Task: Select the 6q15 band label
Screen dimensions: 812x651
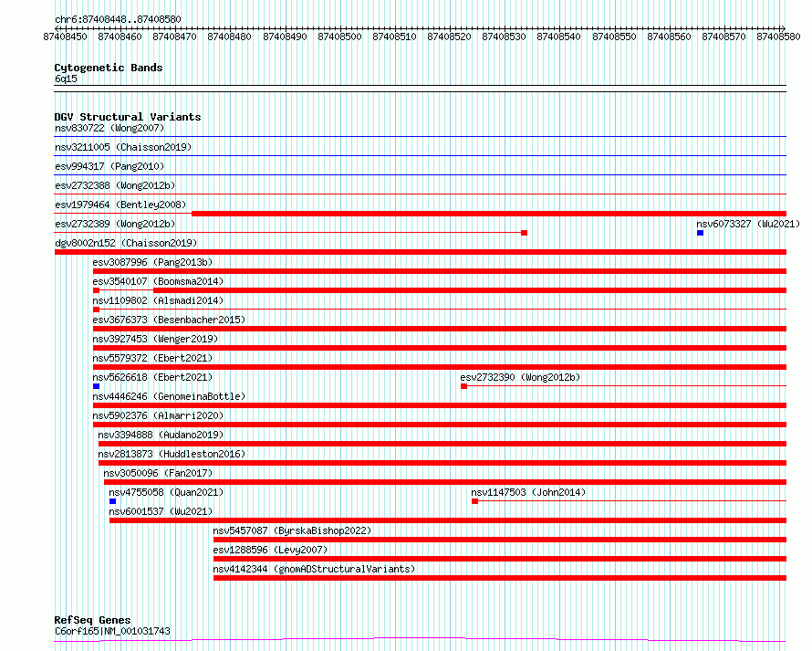Action: pyautogui.click(x=66, y=79)
